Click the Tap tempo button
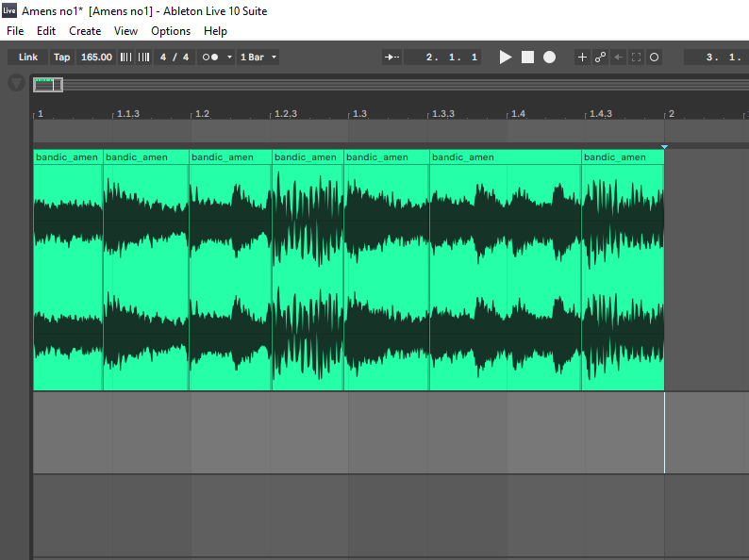749x560 pixels. tap(61, 58)
